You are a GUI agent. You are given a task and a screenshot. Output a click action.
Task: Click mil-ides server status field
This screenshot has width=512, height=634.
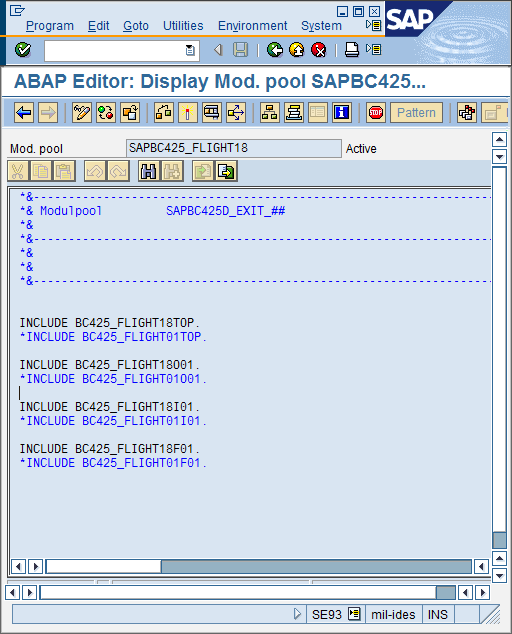[393, 615]
